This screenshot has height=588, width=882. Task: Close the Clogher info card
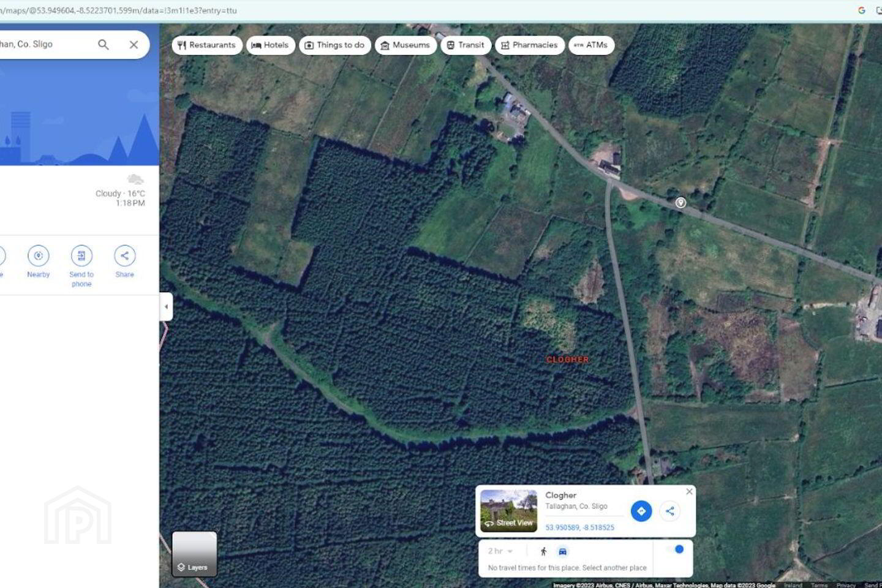point(689,491)
